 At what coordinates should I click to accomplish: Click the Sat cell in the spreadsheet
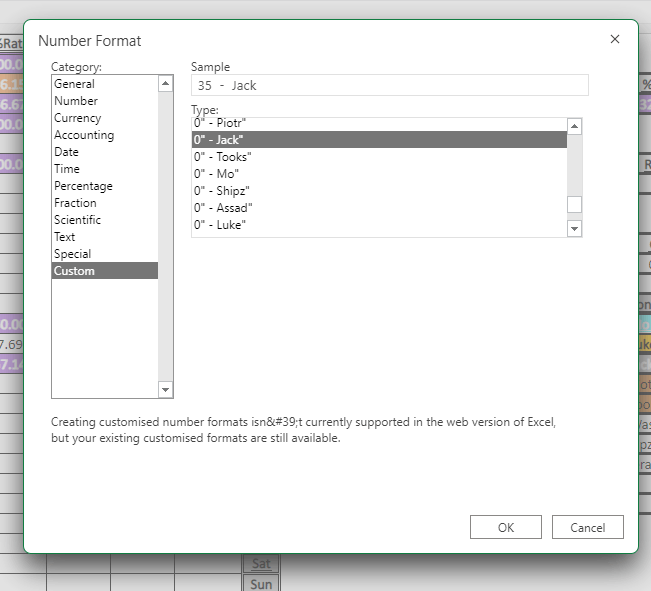point(261,564)
